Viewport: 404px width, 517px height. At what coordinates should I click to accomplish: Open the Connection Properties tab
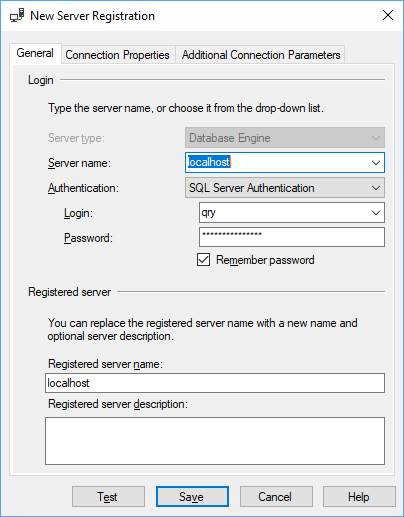(117, 55)
